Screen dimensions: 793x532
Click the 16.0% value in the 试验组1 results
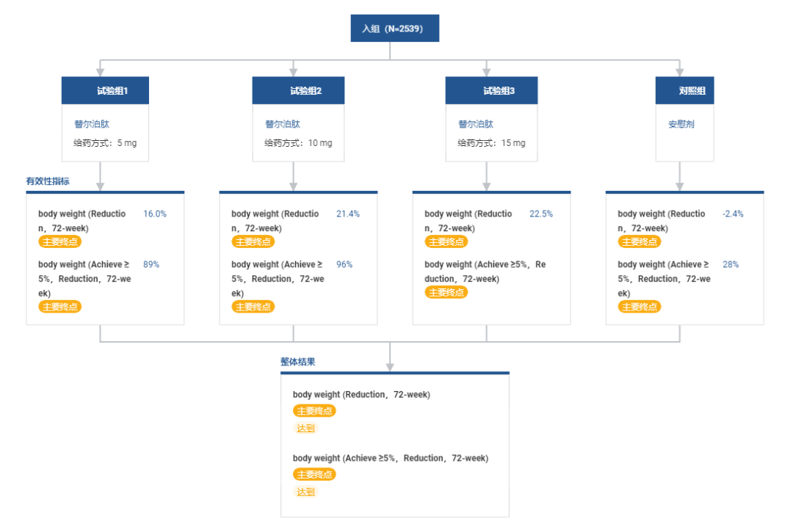click(155, 214)
